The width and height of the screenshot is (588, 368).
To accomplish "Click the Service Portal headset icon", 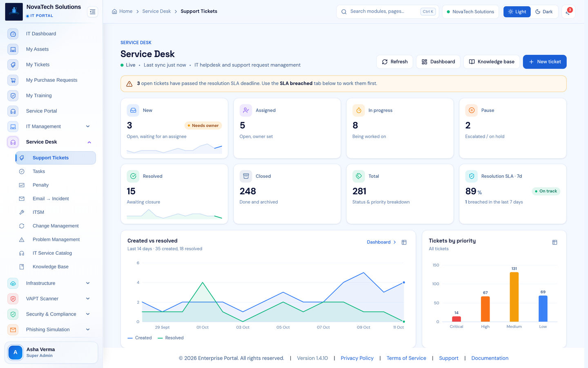I will [x=13, y=111].
